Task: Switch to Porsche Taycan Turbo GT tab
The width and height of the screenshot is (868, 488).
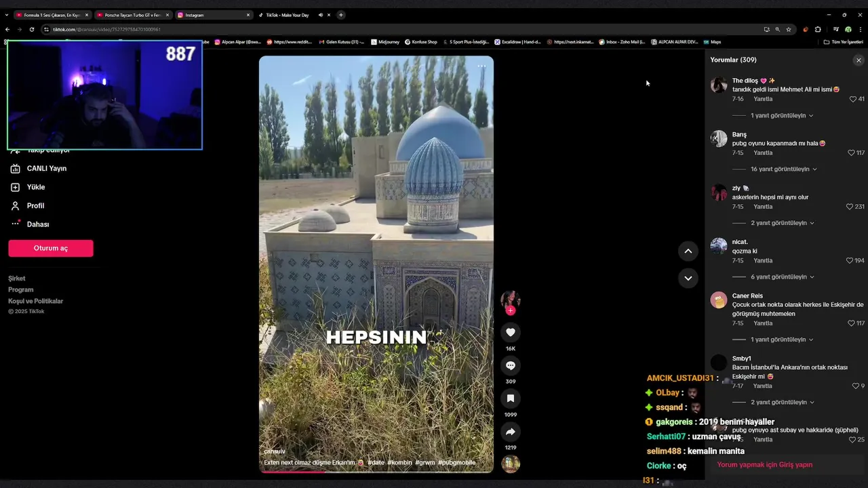Action: pos(132,15)
